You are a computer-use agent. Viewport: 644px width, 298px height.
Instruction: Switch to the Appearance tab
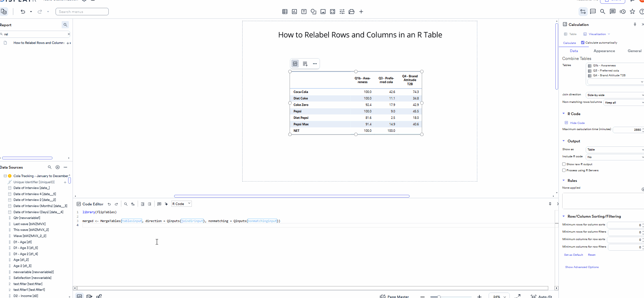pos(604,51)
